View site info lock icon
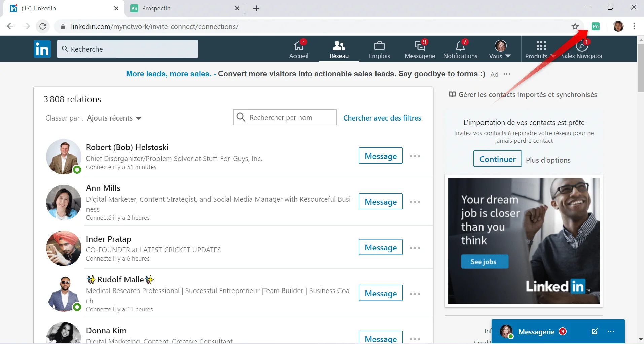Screen dimensions: 644x344 [x=63, y=26]
